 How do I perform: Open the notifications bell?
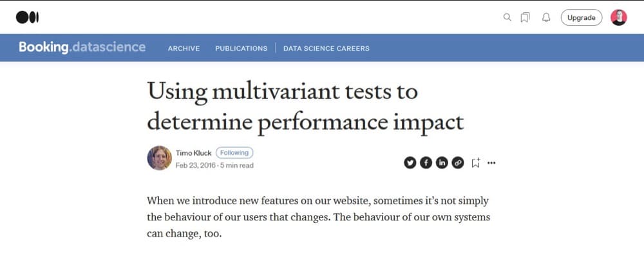click(546, 17)
